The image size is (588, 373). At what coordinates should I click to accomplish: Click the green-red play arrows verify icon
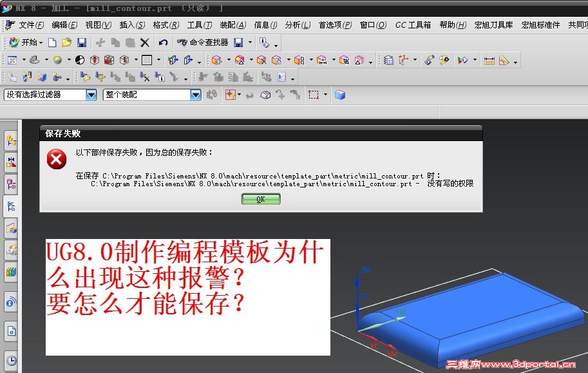(x=463, y=60)
